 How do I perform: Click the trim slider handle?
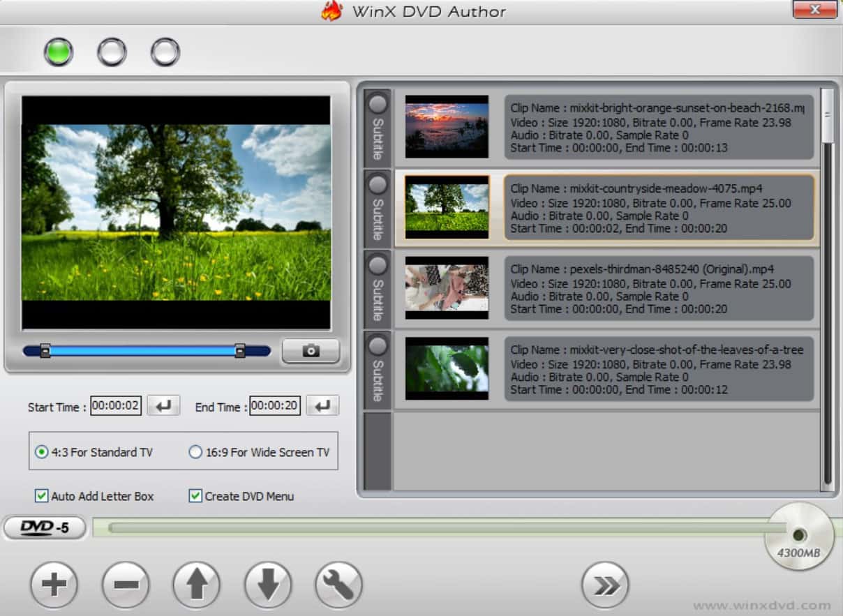(46, 351)
